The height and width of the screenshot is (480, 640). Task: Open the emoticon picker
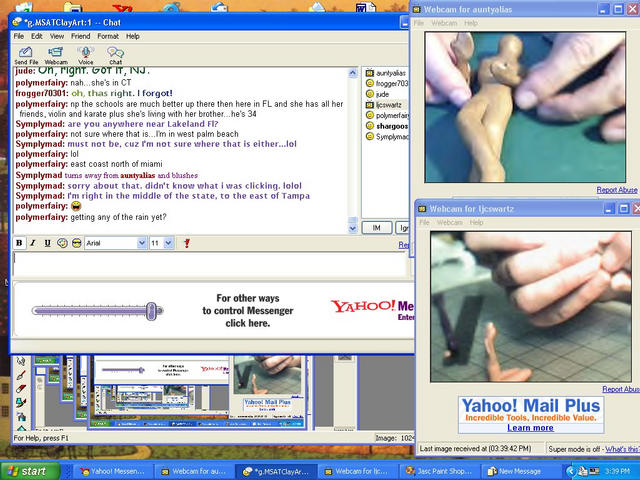point(62,243)
